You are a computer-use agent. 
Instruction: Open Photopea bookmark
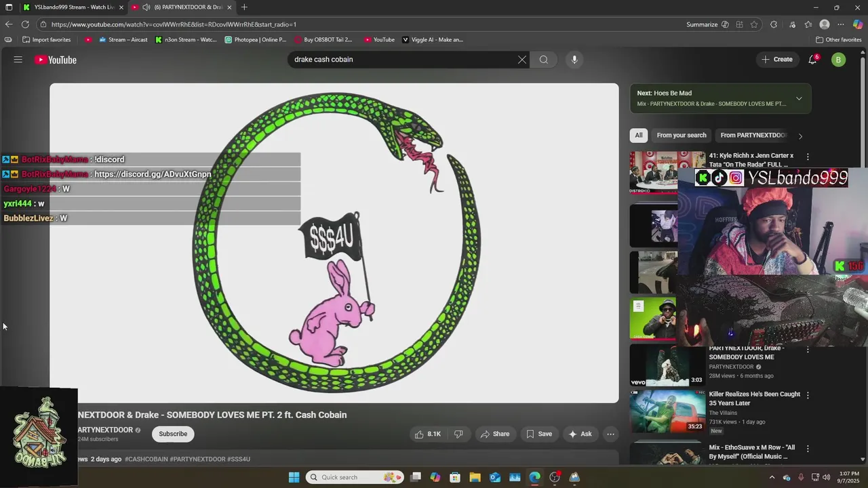click(x=256, y=39)
